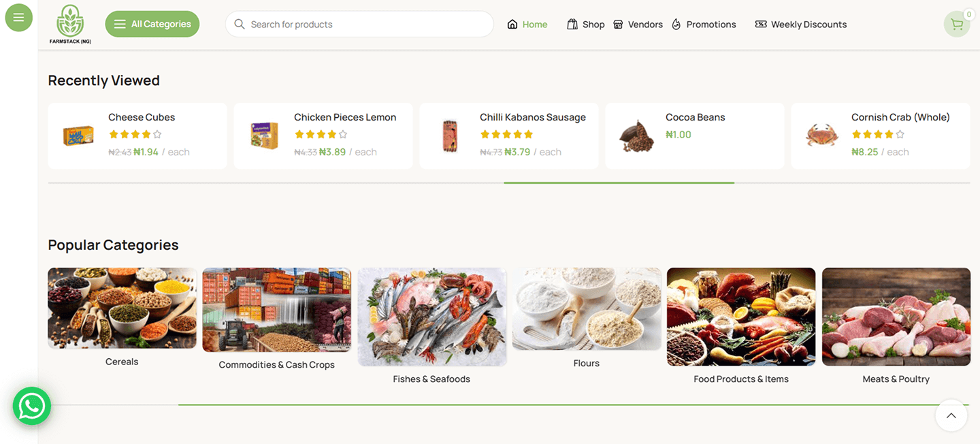Click the Recently Viewed carousel scrollbar
Image resolution: width=980 pixels, height=444 pixels.
point(619,183)
